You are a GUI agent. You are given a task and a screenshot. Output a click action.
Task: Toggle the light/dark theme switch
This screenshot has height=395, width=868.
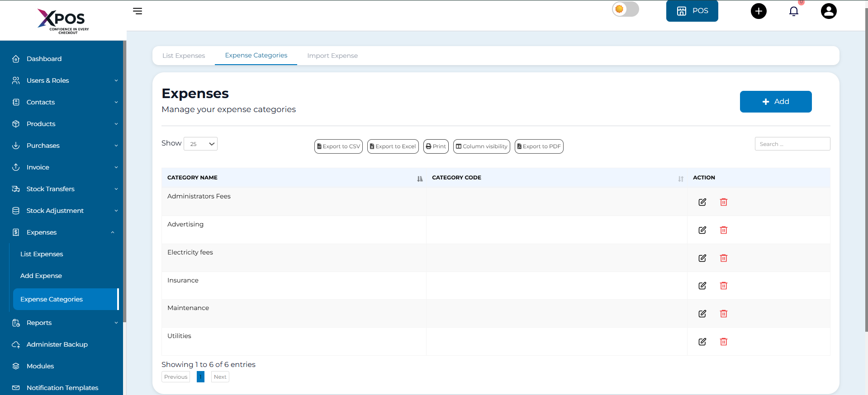625,9
